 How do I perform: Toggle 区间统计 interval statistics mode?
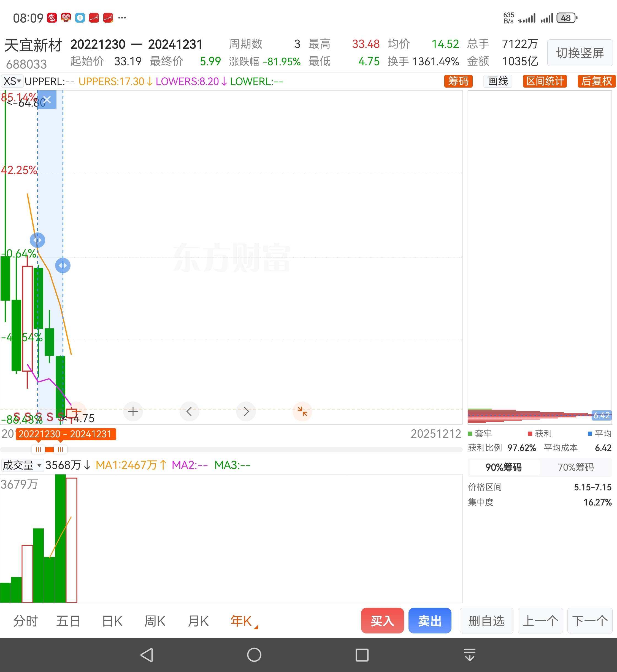[545, 81]
